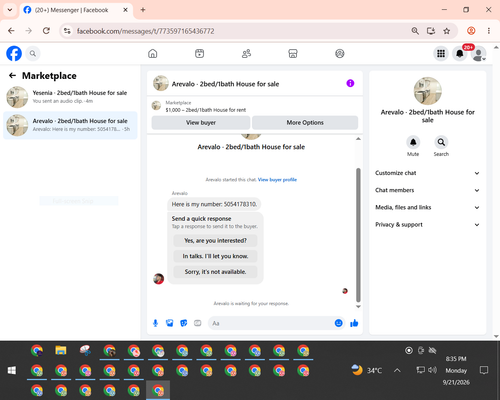Viewport: 500px width, 400px height.
Task: Open the Yesenia conversation in the list
Action: (x=70, y=97)
